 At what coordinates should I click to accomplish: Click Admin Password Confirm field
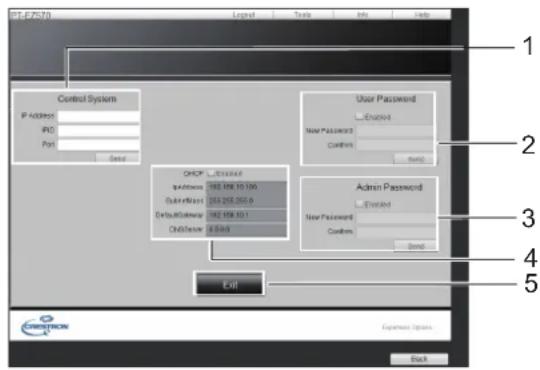point(396,232)
